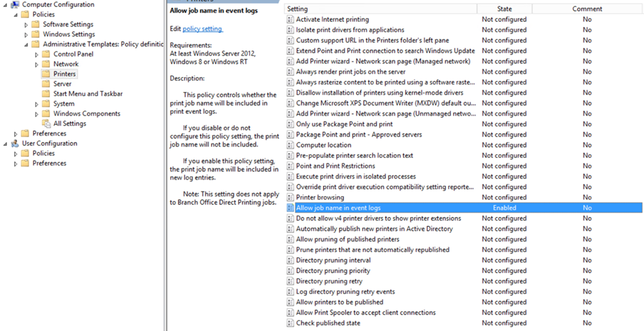Image resolution: width=644 pixels, height=331 pixels.
Task: Expand the System tree node
Action: pos(37,104)
